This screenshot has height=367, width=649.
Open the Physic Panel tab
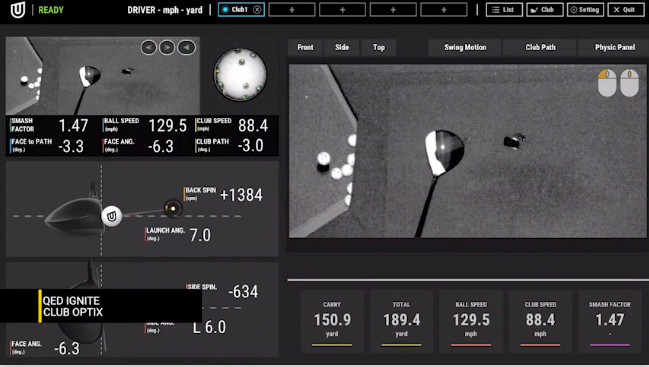tap(615, 47)
